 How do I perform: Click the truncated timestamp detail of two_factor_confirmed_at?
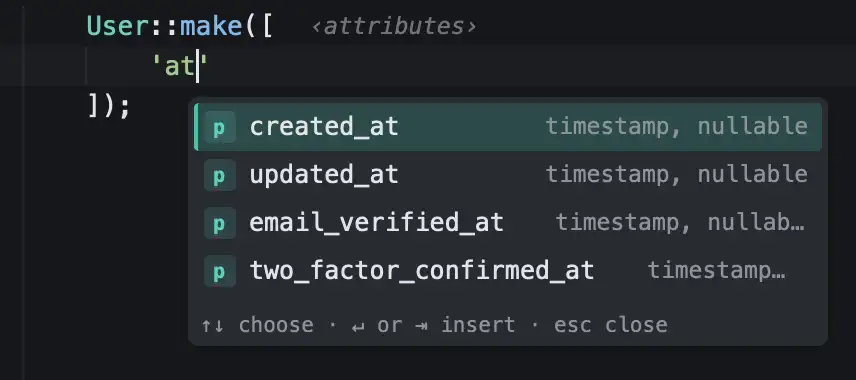(x=716, y=271)
